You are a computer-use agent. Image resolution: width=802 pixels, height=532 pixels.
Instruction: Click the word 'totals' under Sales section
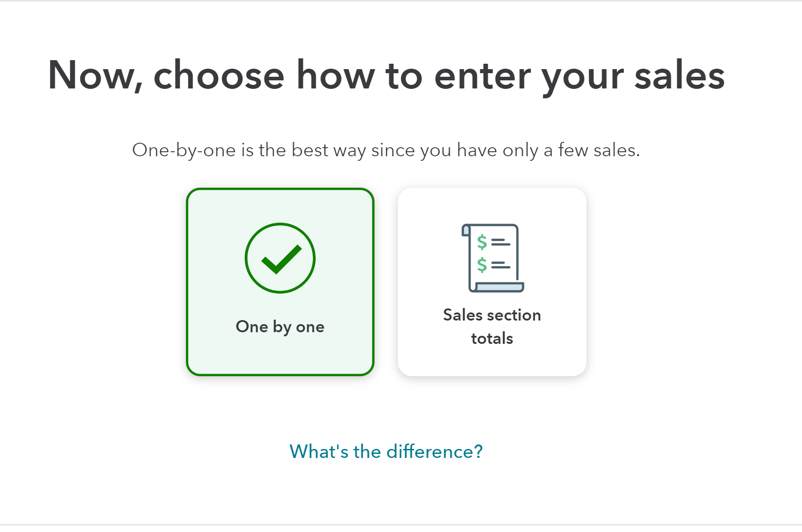[x=492, y=339]
